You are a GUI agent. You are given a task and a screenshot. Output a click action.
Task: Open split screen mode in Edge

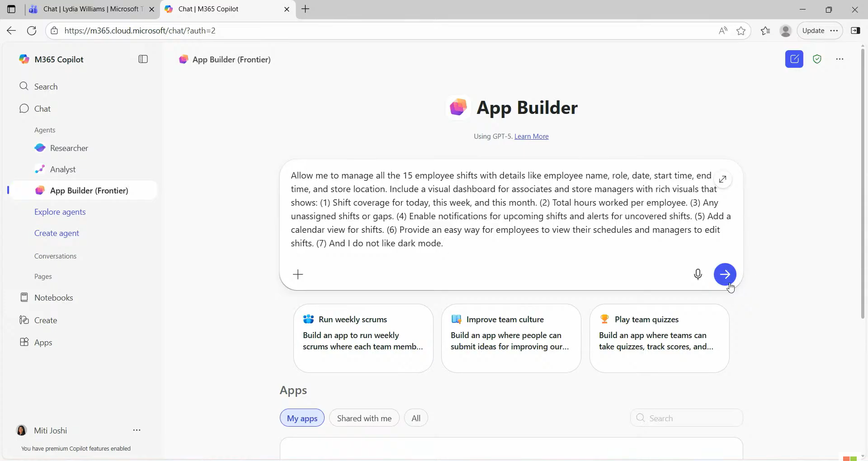point(856,30)
